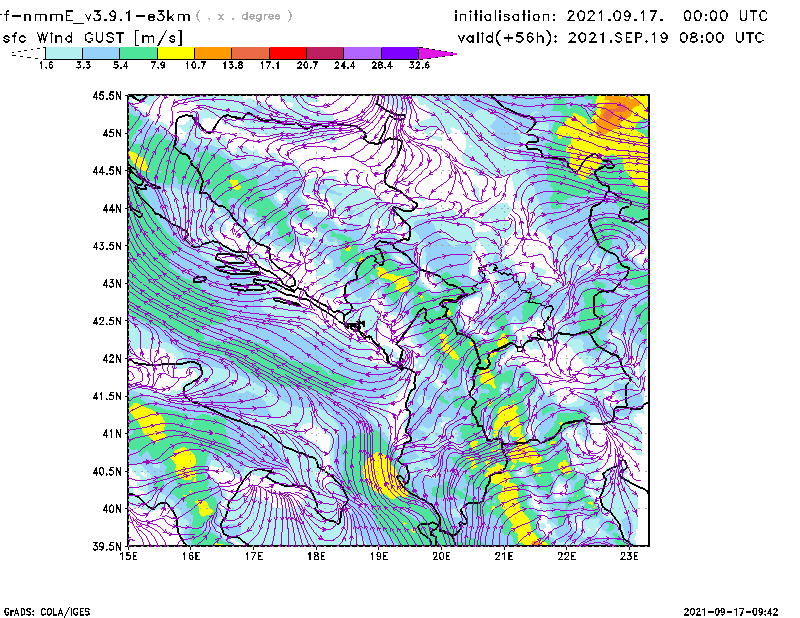Click the orange gust maximum near 45.5N 23E
Image resolution: width=800 pixels, height=618 pixels.
coord(617,113)
